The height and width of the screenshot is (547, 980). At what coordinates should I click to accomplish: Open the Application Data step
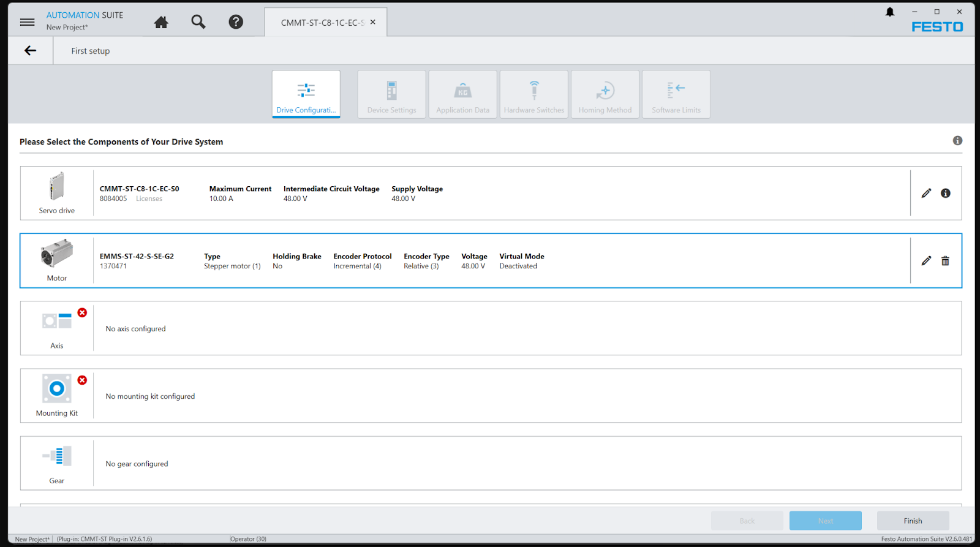pos(463,94)
